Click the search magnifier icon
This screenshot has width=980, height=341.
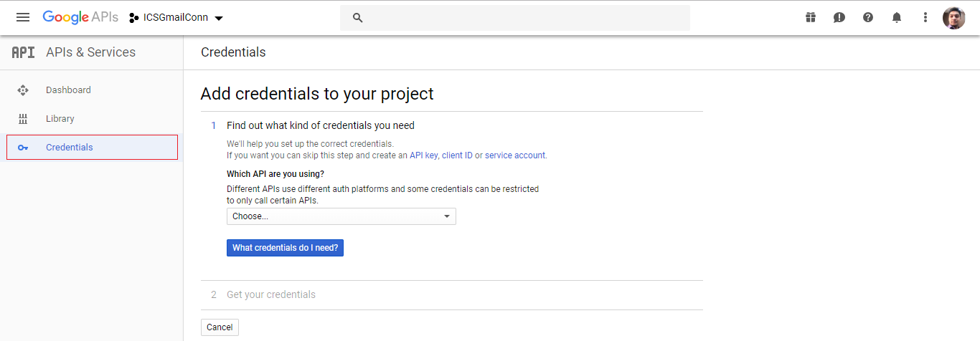pos(358,18)
